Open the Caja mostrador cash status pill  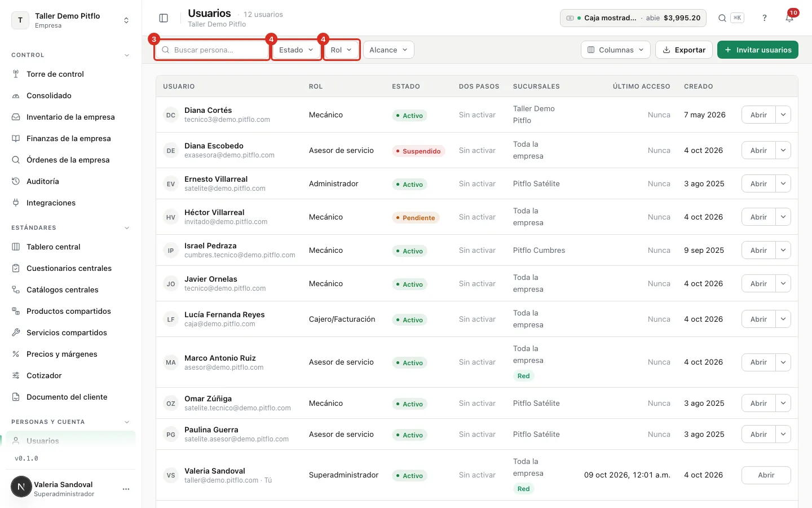point(633,18)
